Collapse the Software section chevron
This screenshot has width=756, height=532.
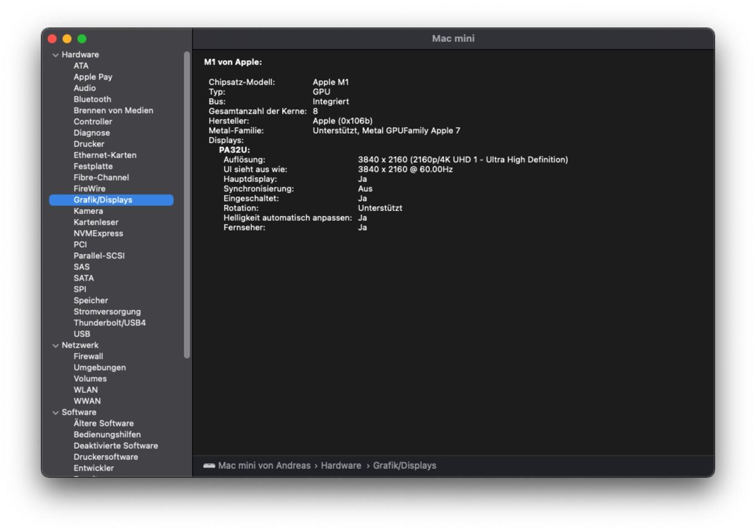point(56,413)
